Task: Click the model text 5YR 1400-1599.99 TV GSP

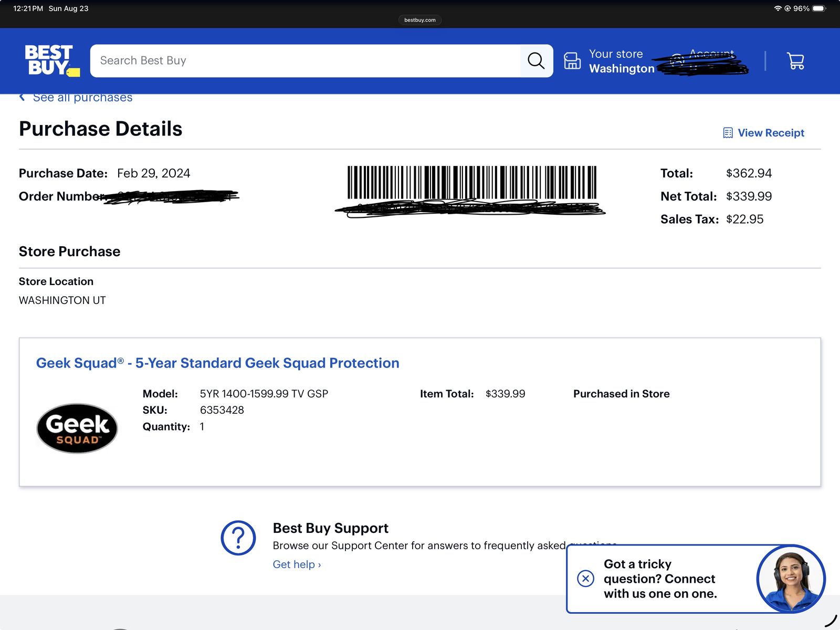Action: point(264,394)
